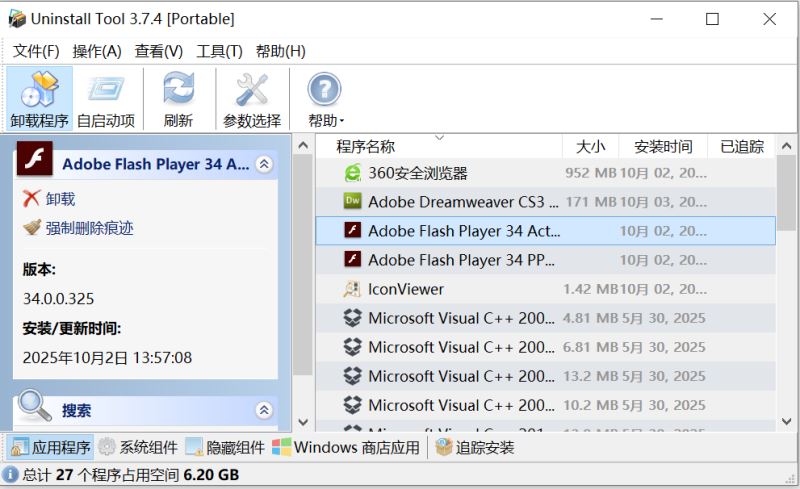Image resolution: width=800 pixels, height=489 pixels.
Task: Click 171 MB size cell
Action: 591,202
